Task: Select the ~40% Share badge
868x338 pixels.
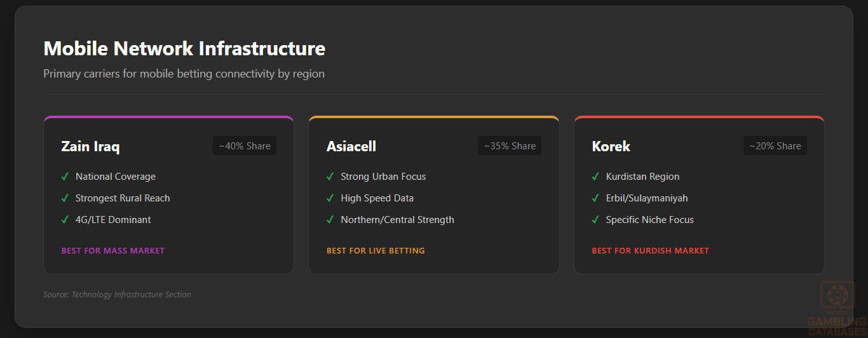Action: [x=245, y=146]
